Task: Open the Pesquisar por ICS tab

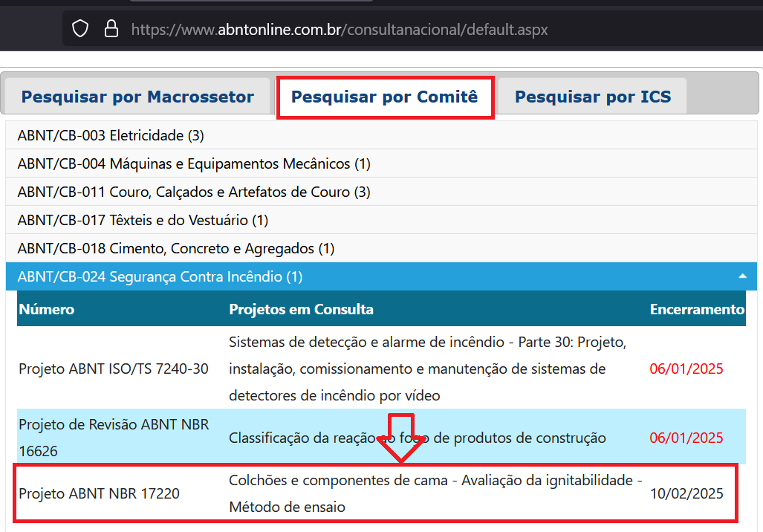Action: (x=593, y=97)
